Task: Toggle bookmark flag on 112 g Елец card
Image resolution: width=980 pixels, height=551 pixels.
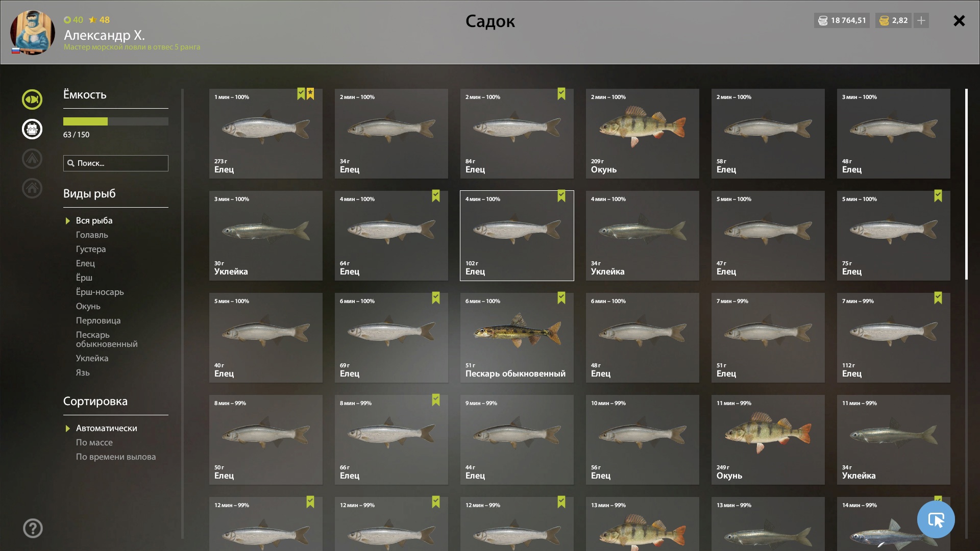Action: (938, 298)
